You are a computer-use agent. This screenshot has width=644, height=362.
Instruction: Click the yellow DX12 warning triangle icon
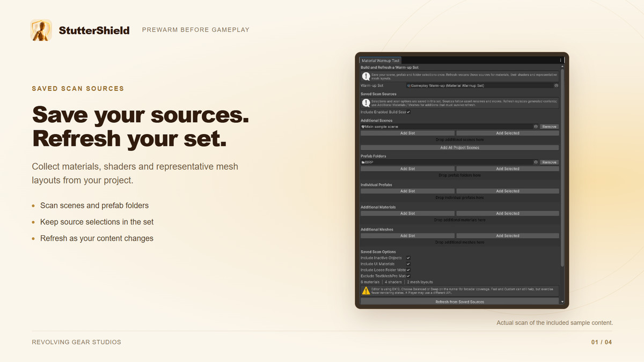366,291
